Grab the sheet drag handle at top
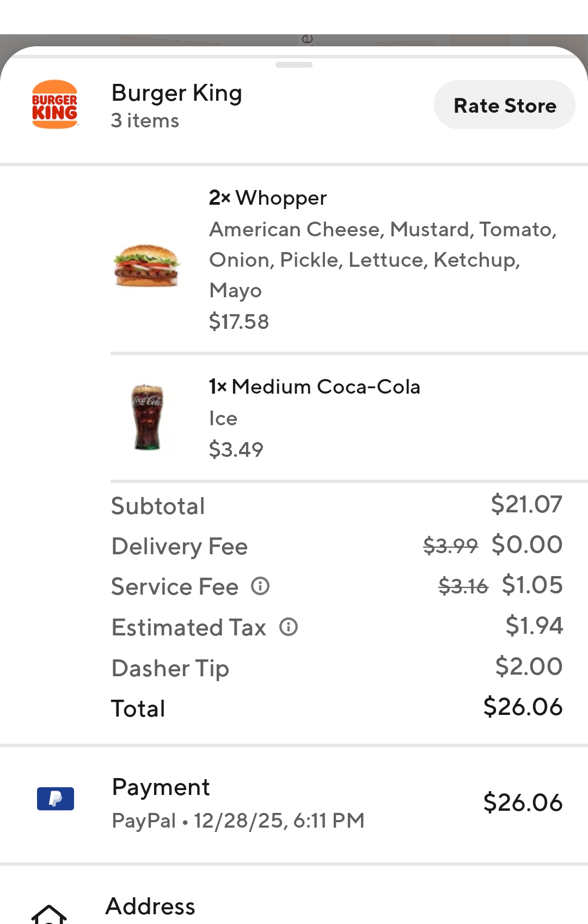588x924 pixels. (294, 65)
